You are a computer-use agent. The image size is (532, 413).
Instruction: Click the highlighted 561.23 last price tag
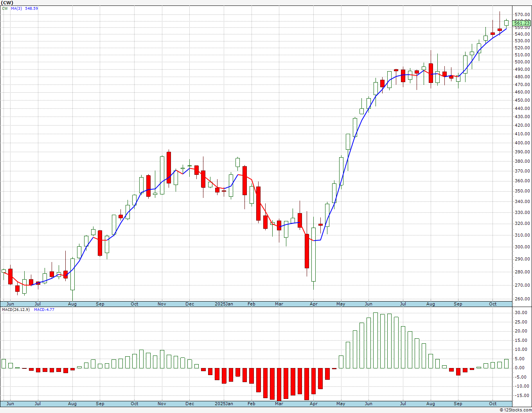(x=522, y=23)
